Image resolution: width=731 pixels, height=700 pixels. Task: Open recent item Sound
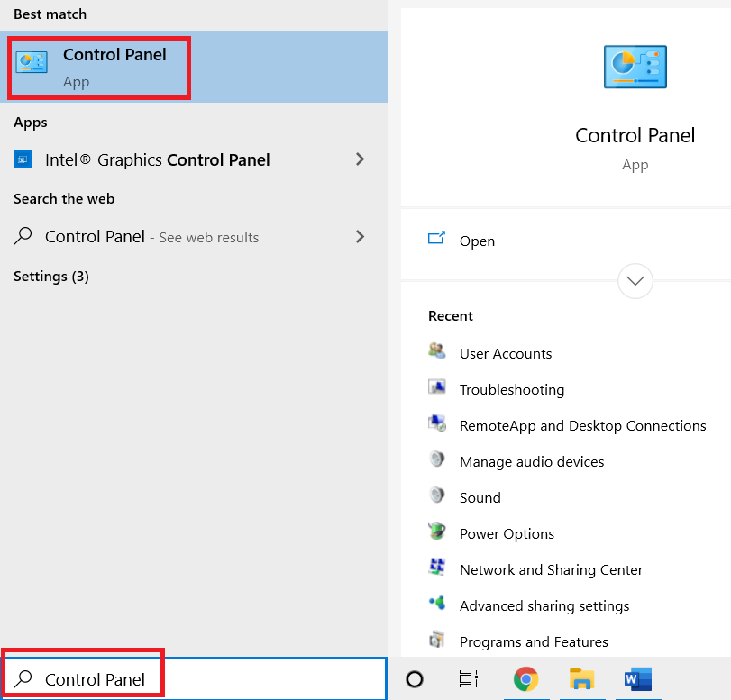coord(480,497)
